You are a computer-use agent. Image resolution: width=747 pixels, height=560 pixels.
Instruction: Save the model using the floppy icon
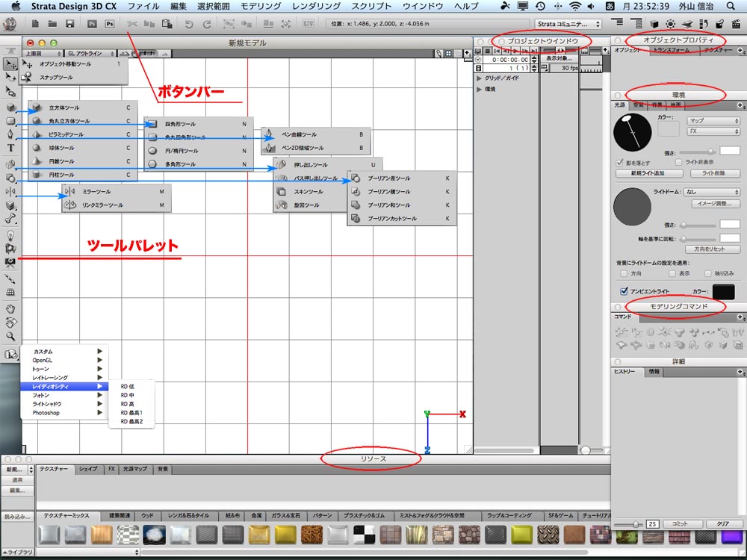(70, 24)
